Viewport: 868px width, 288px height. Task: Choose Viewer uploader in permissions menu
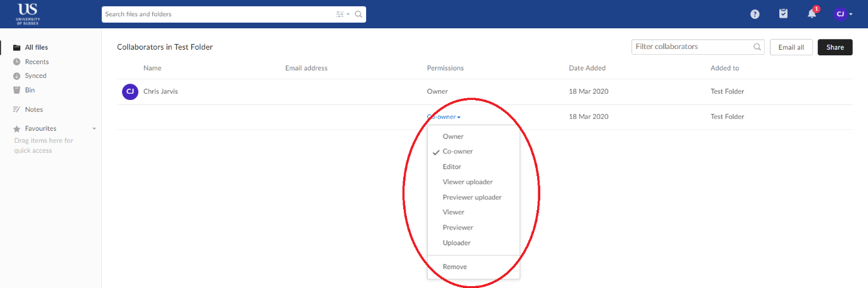pyautogui.click(x=474, y=182)
